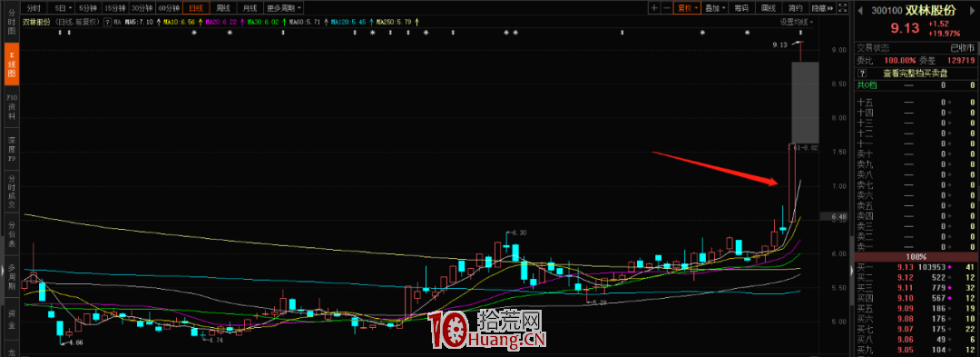
Task: Switch to 5分钟 period tab
Action: pyautogui.click(x=88, y=8)
